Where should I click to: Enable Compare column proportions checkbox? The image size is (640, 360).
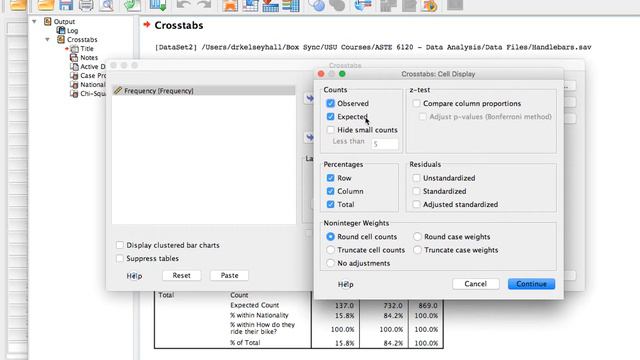(x=416, y=103)
